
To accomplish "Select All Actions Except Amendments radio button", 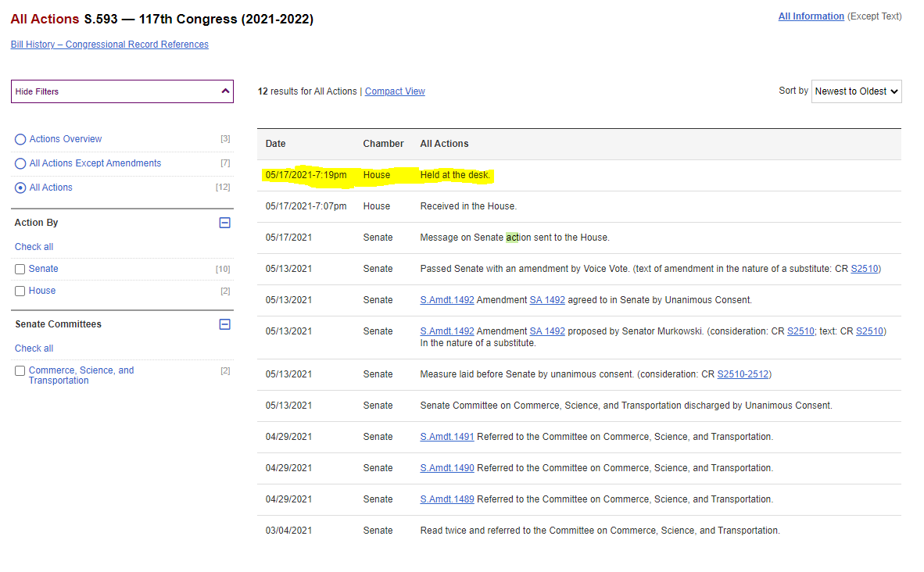I will pos(20,164).
